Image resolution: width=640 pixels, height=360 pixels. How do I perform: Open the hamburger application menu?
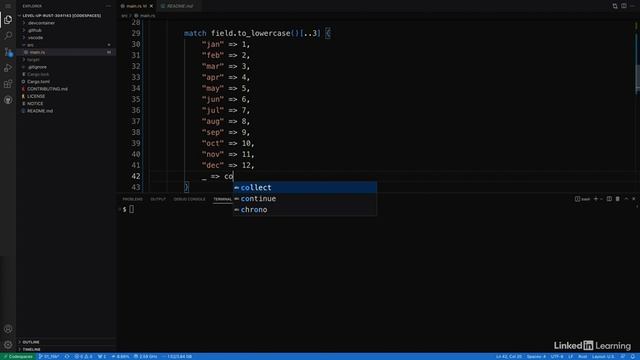tap(8, 6)
